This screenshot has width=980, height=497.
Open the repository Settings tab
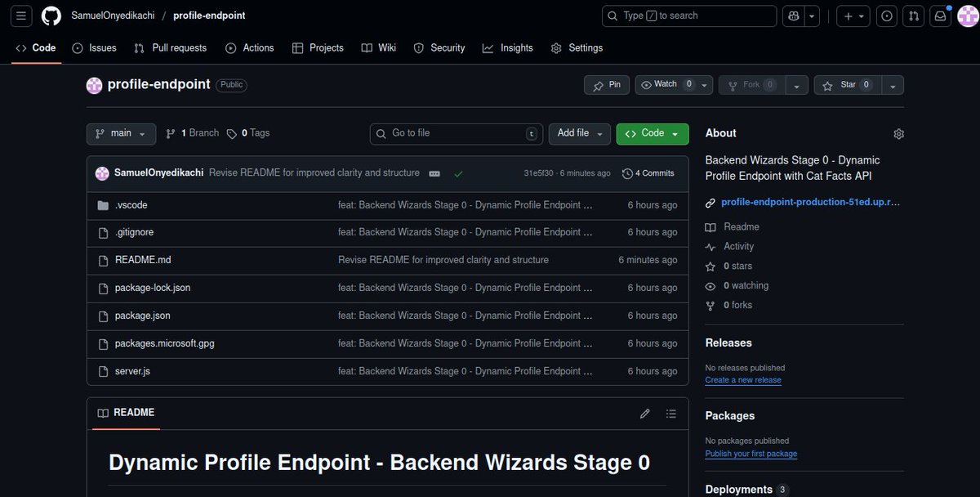577,48
